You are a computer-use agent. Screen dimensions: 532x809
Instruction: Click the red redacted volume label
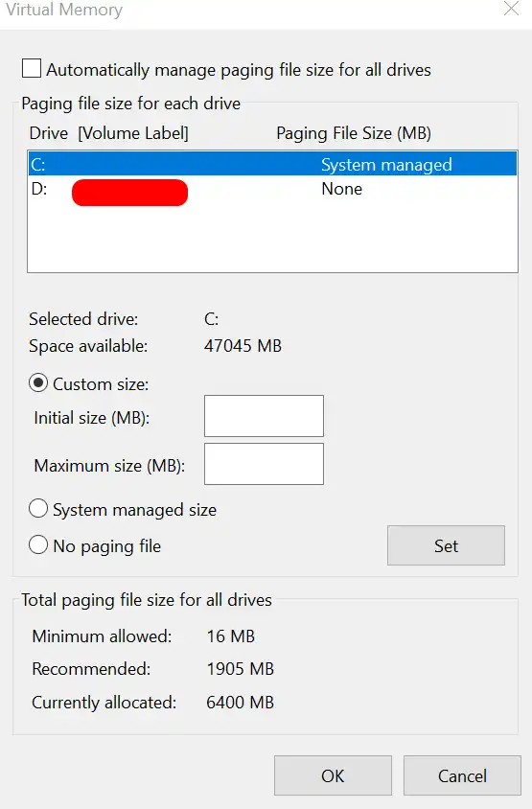129,193
